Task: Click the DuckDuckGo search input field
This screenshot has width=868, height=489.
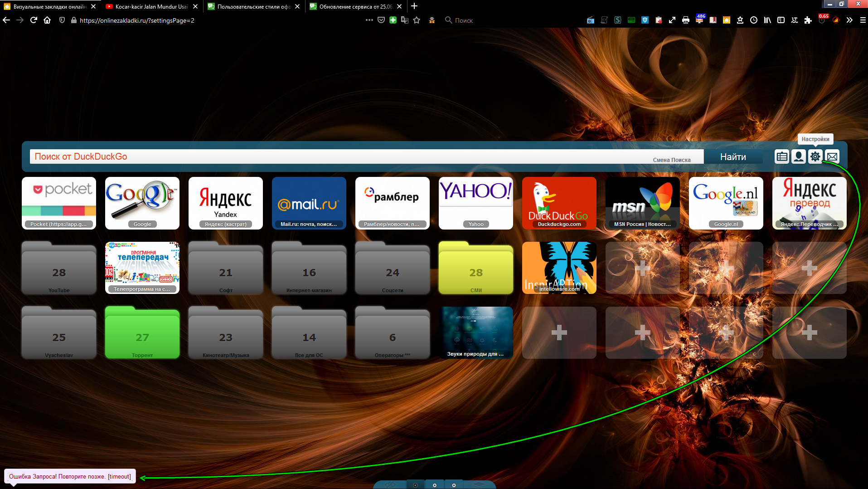Action: point(340,156)
